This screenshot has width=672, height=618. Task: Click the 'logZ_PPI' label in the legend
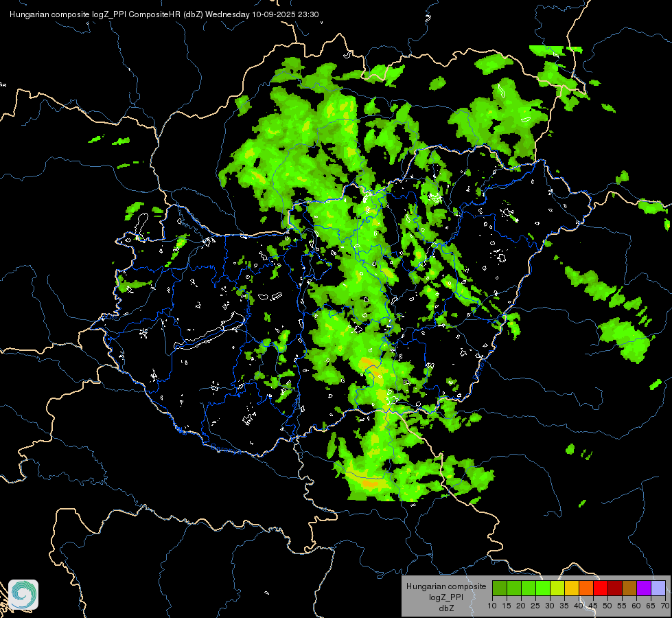tap(446, 597)
